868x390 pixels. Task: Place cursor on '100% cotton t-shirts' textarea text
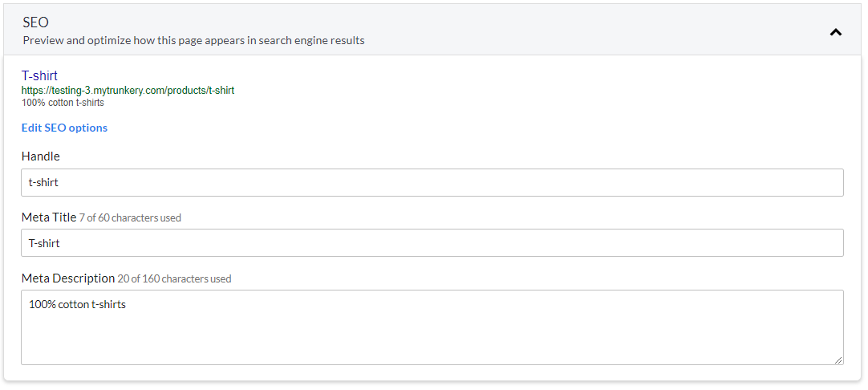pos(77,304)
